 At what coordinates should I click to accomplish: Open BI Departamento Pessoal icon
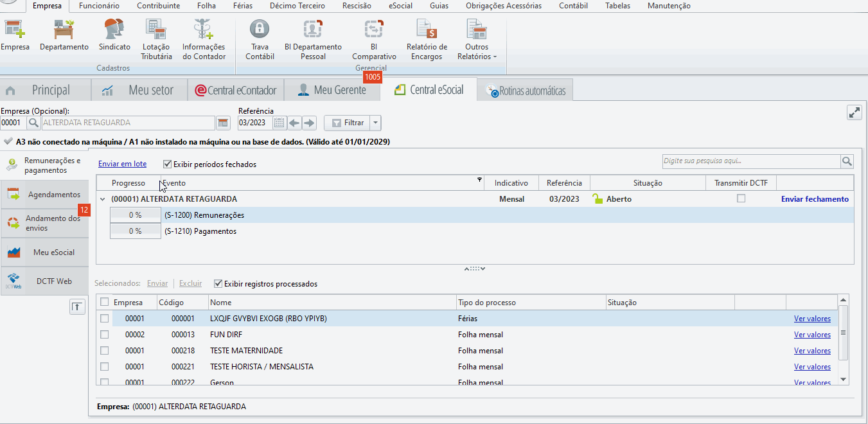tap(313, 30)
